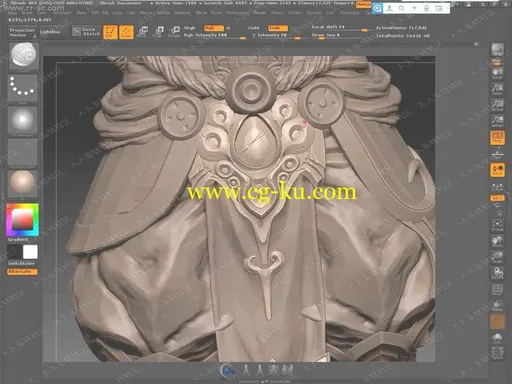Pick a color in the color picker square
512x384 pixels.
23,220
